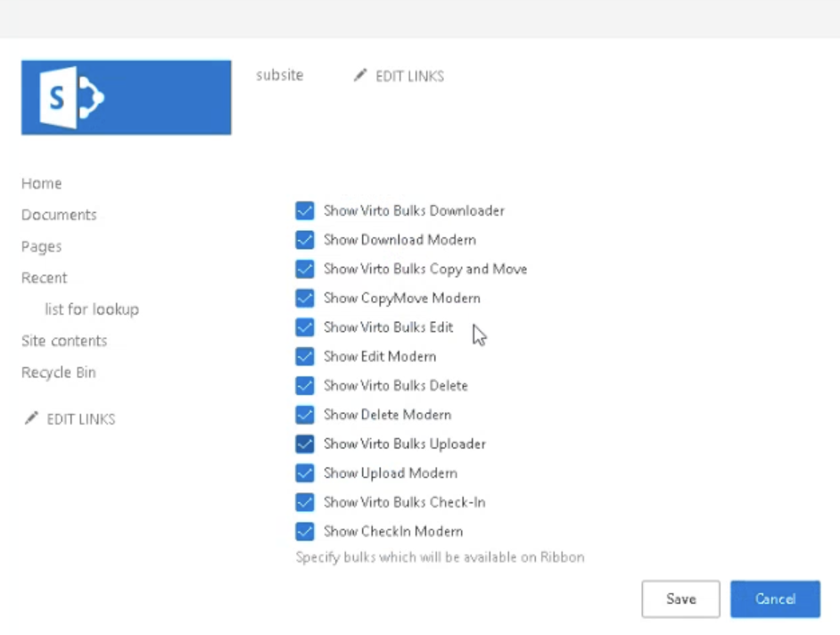Disable Show Virto Bulks Uploader
This screenshot has width=840, height=635.
(x=305, y=443)
